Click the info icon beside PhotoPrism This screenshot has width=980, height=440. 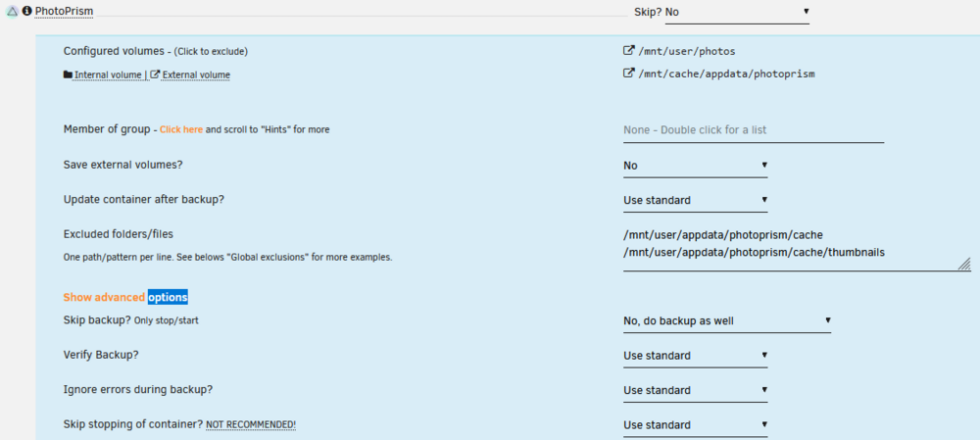click(26, 11)
